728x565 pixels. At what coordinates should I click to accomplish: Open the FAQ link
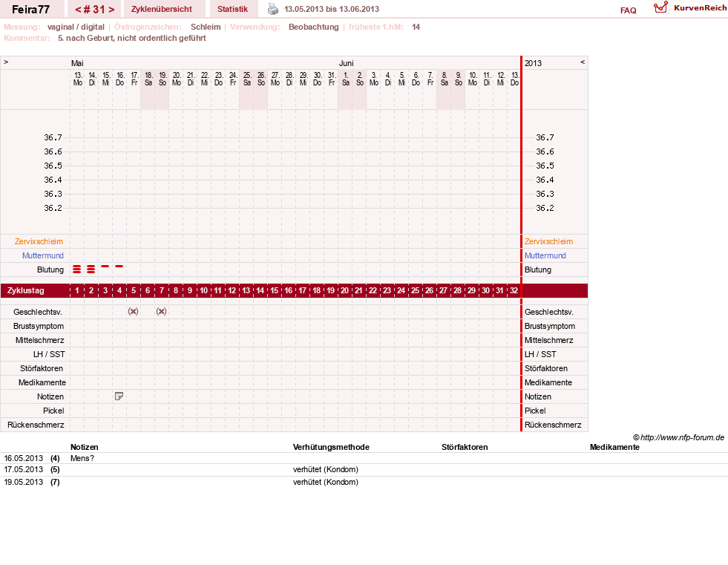pyautogui.click(x=628, y=10)
